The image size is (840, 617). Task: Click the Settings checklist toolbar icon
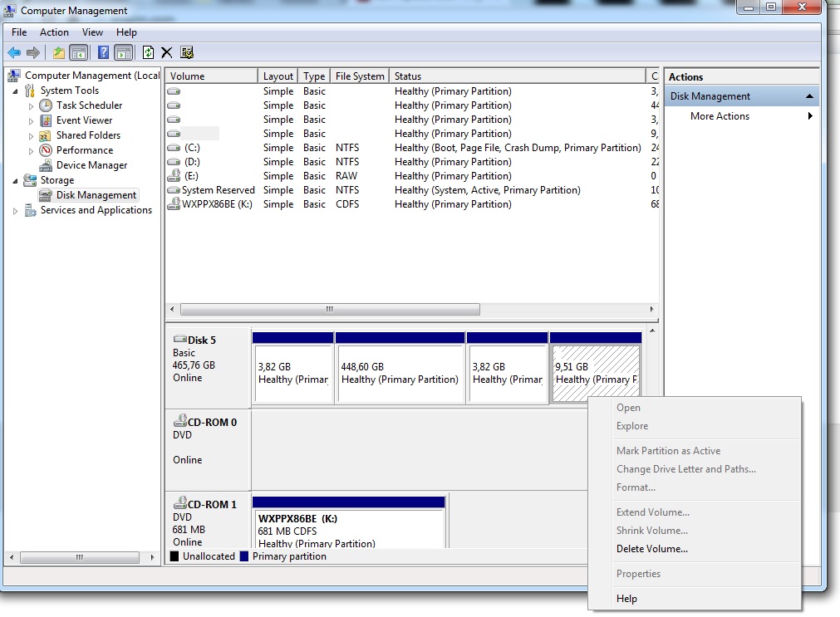(186, 52)
